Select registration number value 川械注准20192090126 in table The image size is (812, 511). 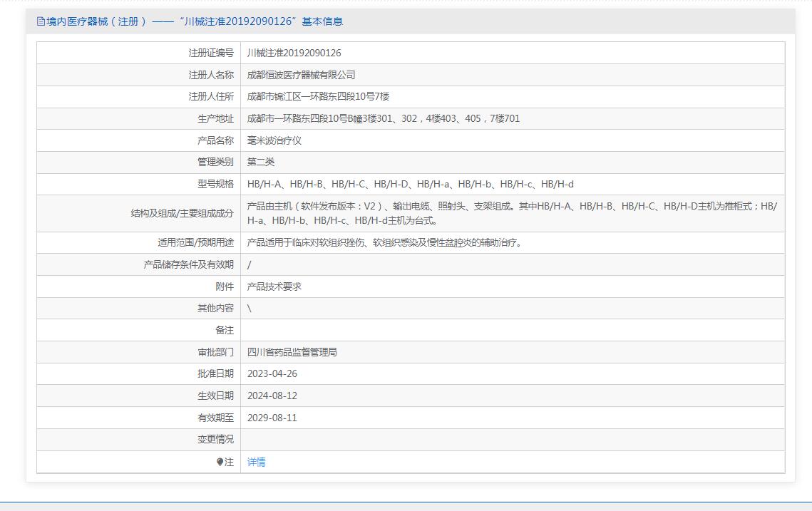(294, 53)
